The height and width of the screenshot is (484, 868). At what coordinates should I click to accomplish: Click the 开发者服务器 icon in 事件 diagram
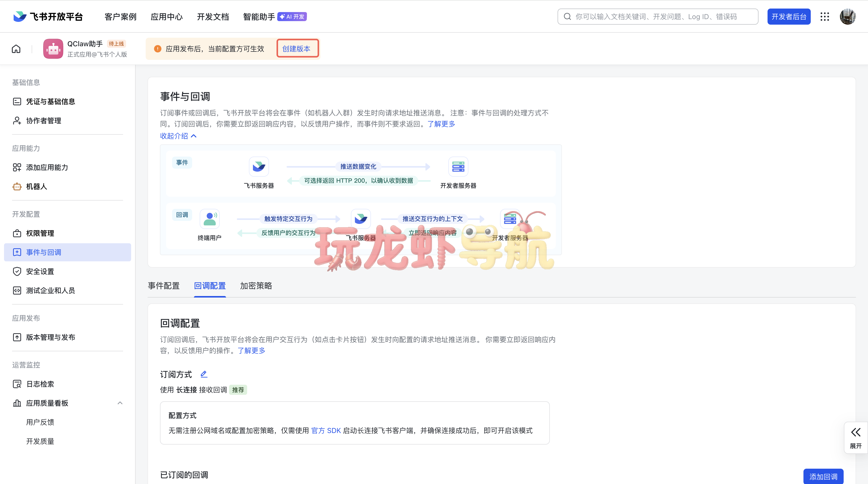[458, 167]
